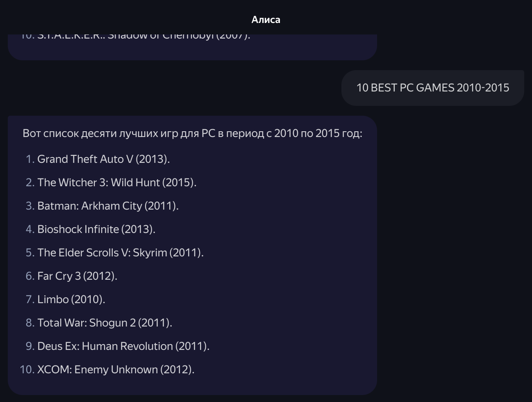Viewport: 532px width, 402px height.
Task: Select the Far Cry 3 list item
Action: (x=77, y=276)
